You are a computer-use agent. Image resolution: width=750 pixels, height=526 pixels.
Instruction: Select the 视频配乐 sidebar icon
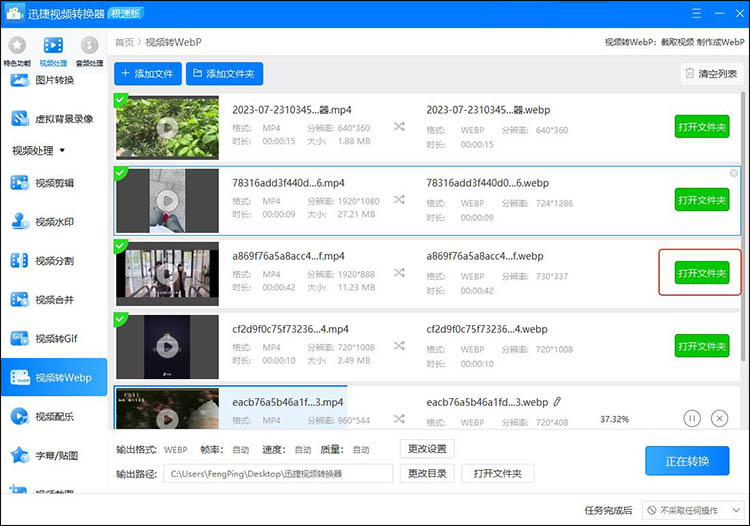20,416
